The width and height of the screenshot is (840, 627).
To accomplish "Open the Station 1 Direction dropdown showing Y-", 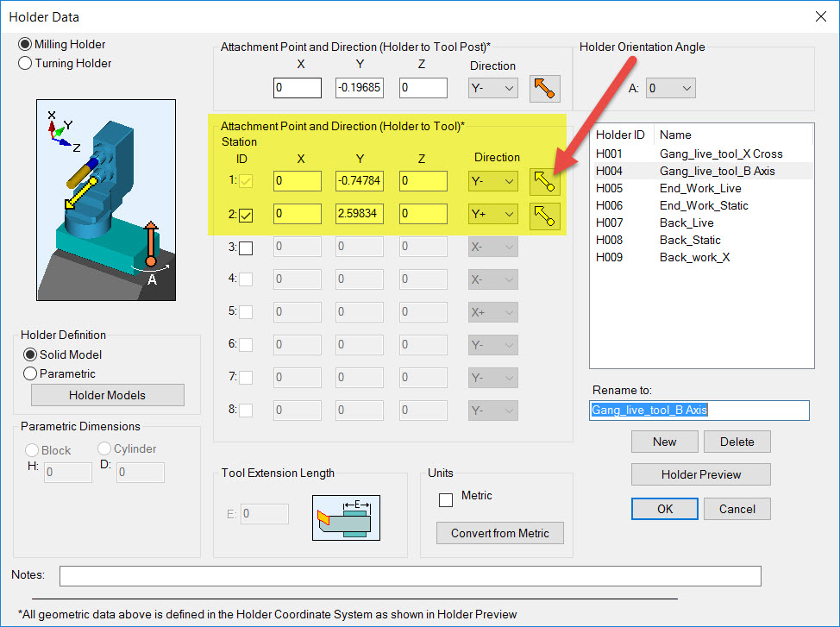I will pyautogui.click(x=493, y=181).
